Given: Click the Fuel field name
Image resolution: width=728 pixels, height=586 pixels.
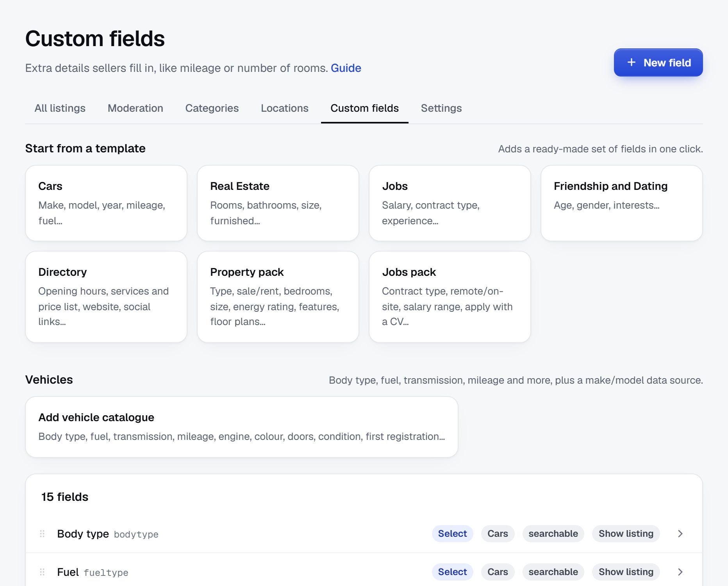Looking at the screenshot, I should 68,572.
